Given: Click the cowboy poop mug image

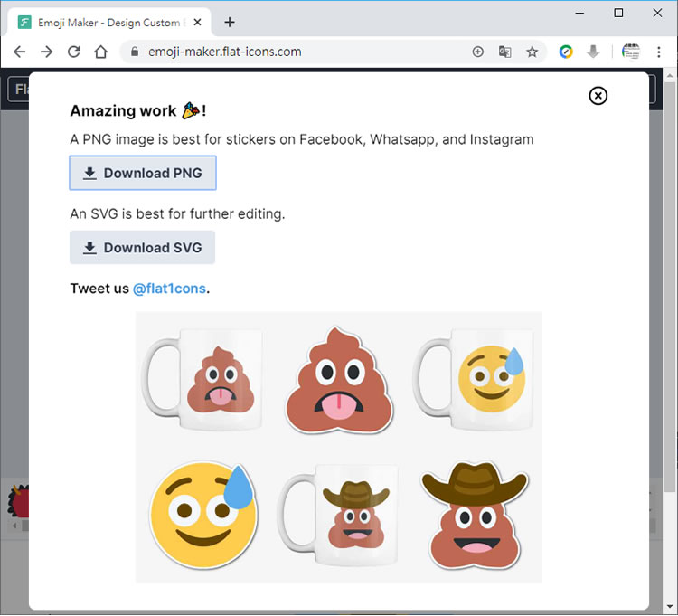Looking at the screenshot, I should tap(338, 515).
